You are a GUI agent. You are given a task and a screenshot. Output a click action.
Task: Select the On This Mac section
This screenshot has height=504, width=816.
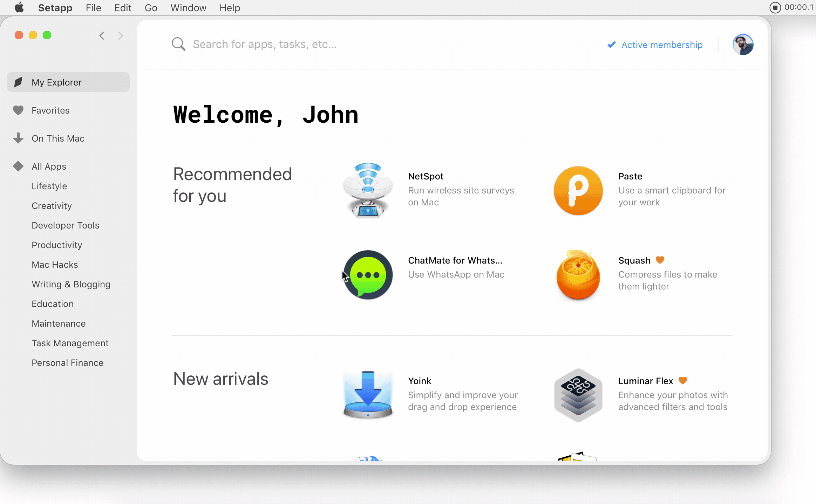pyautogui.click(x=58, y=138)
